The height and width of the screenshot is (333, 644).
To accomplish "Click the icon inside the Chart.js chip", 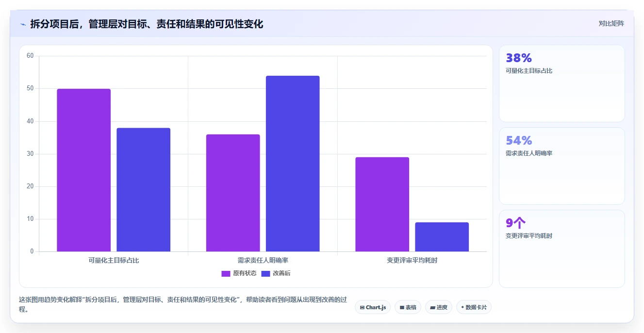I will coord(363,307).
